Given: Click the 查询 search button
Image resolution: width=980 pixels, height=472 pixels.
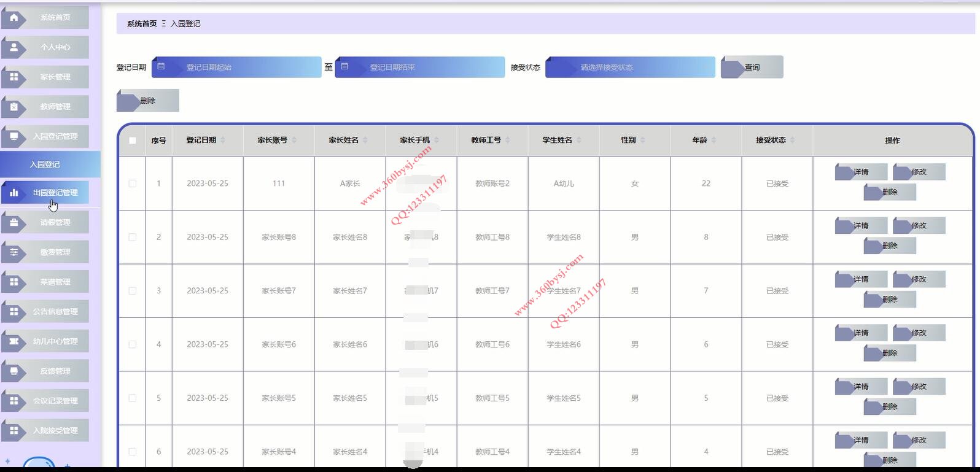Looking at the screenshot, I should (x=752, y=68).
